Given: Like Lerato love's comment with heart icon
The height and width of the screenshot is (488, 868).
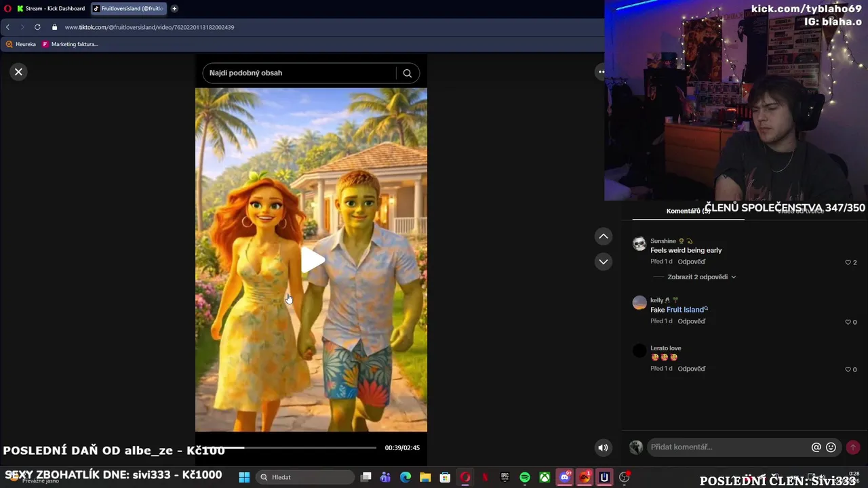Looking at the screenshot, I should [x=848, y=369].
